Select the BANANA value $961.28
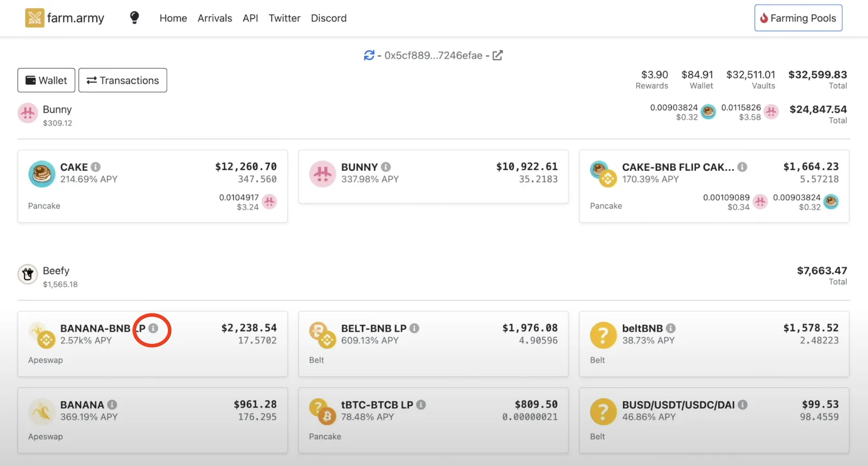Viewport: 868px width, 466px height. (x=256, y=404)
